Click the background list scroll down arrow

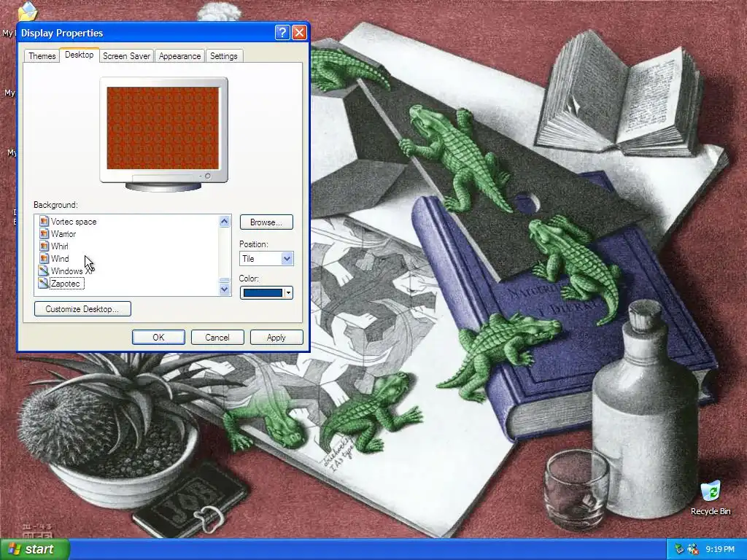[225, 289]
